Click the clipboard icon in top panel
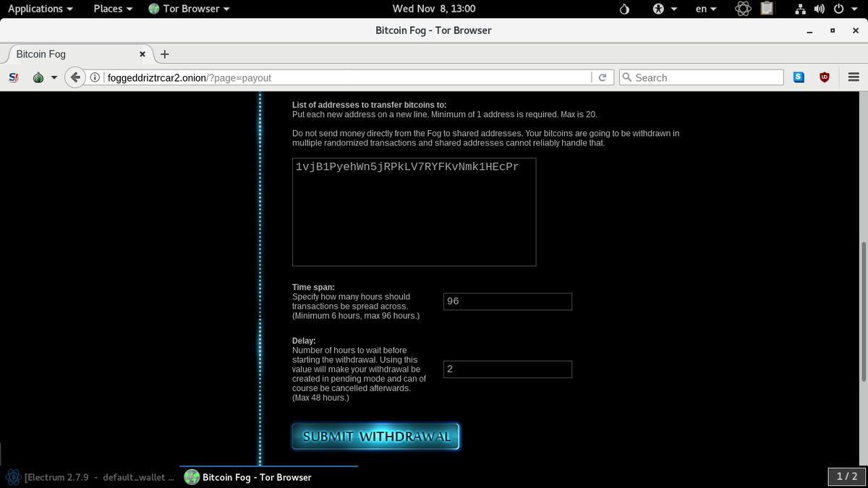 (767, 9)
